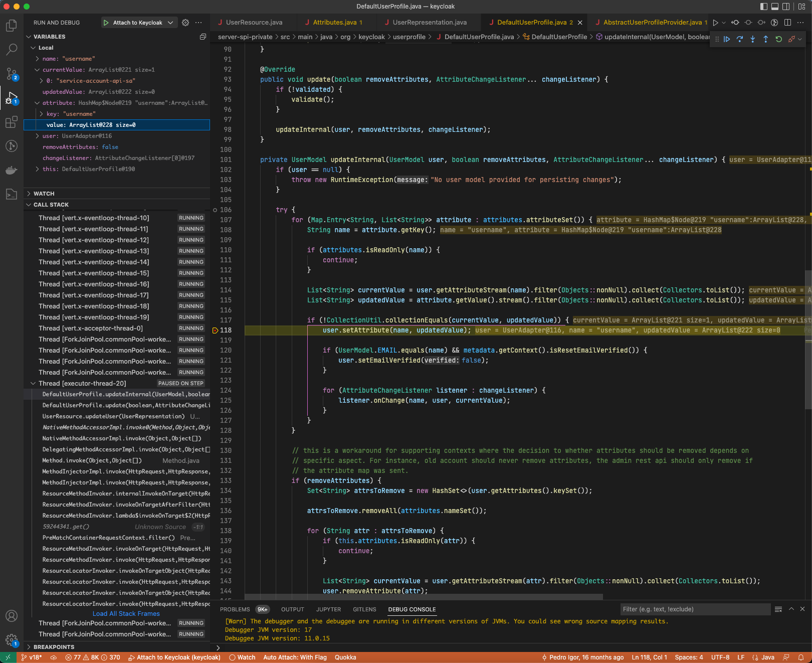Disconnect the debugger with plug icon
The height and width of the screenshot is (663, 812).
pyautogui.click(x=791, y=39)
